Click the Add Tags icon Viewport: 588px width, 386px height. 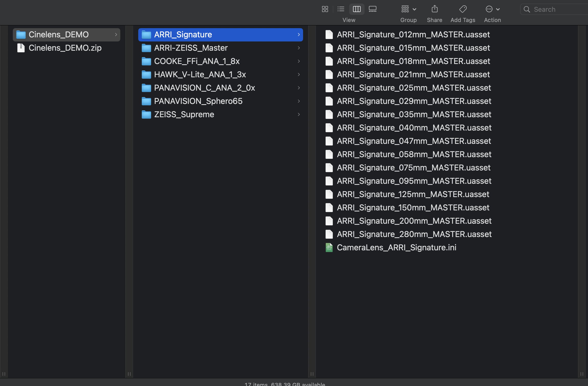[463, 9]
